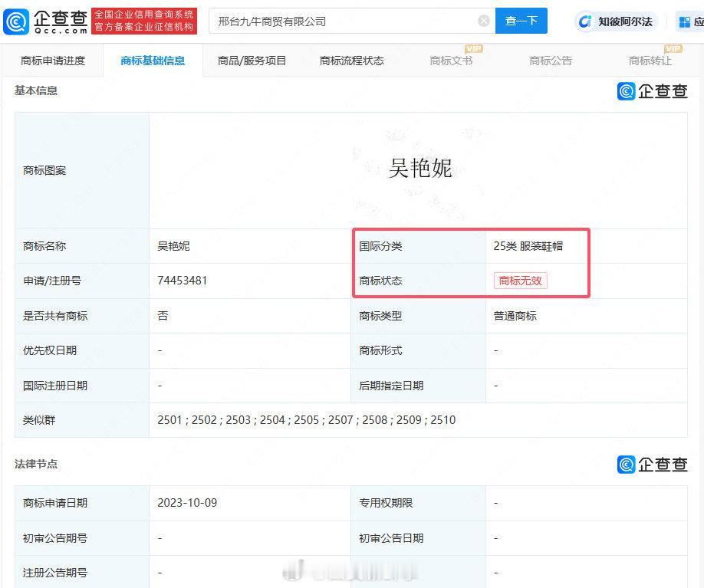Click the 国际注册日期 label

coord(55,386)
